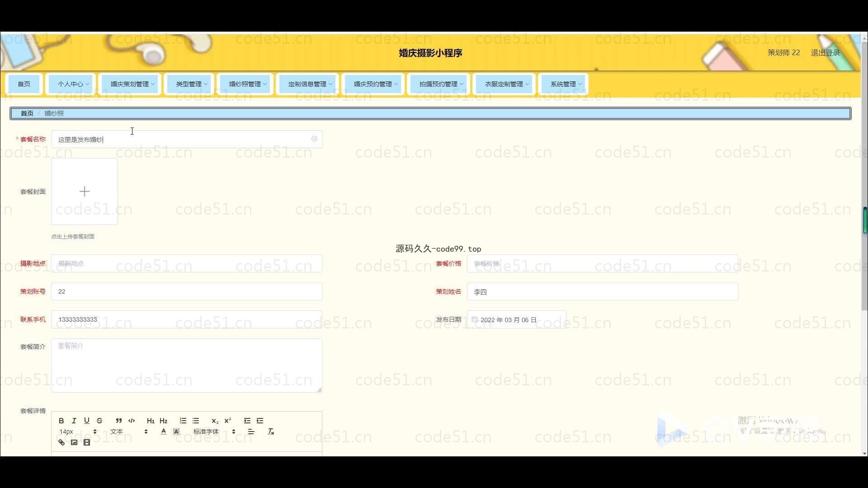
Task: Click the 婚纱照 breadcrumb text
Action: click(54, 113)
